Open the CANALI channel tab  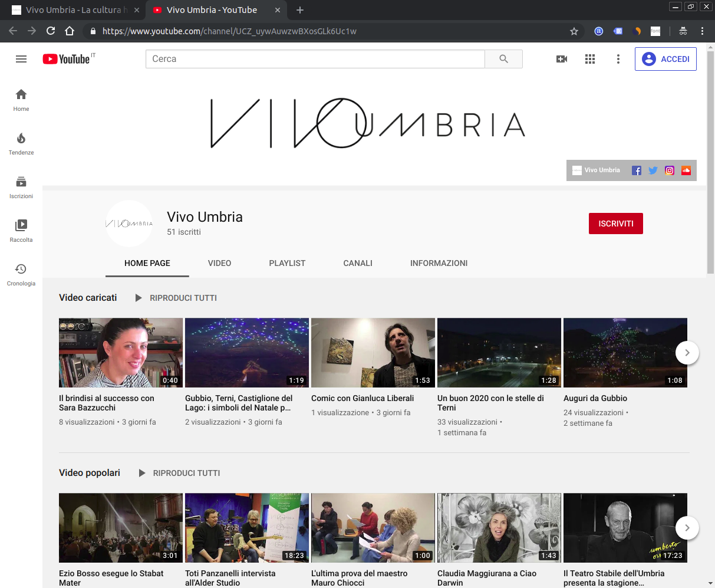(358, 263)
